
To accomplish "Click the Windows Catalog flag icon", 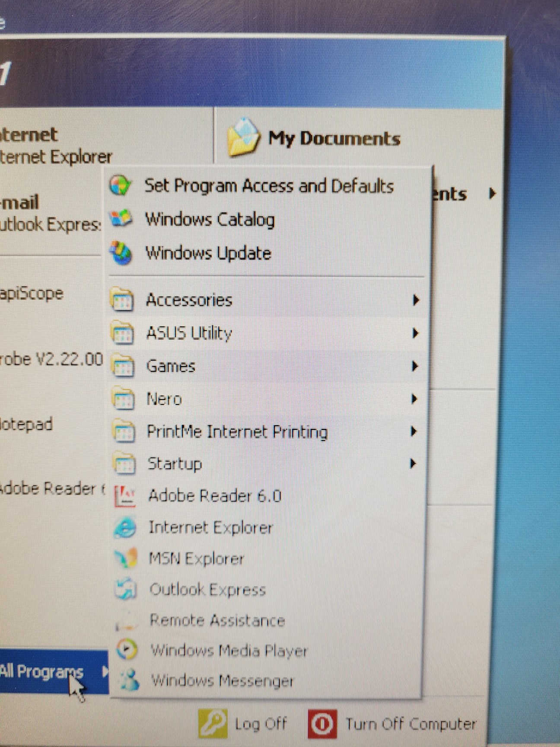I will [121, 219].
